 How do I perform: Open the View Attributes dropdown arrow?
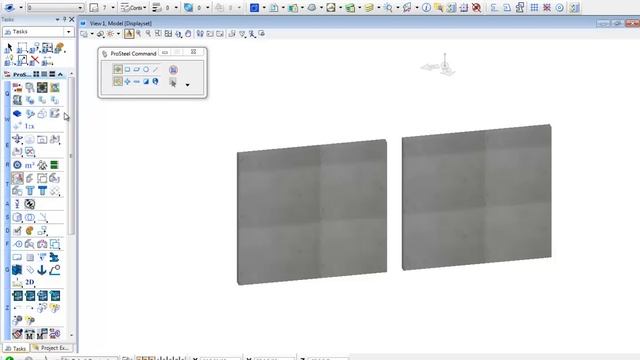pyautogui.click(x=92, y=34)
